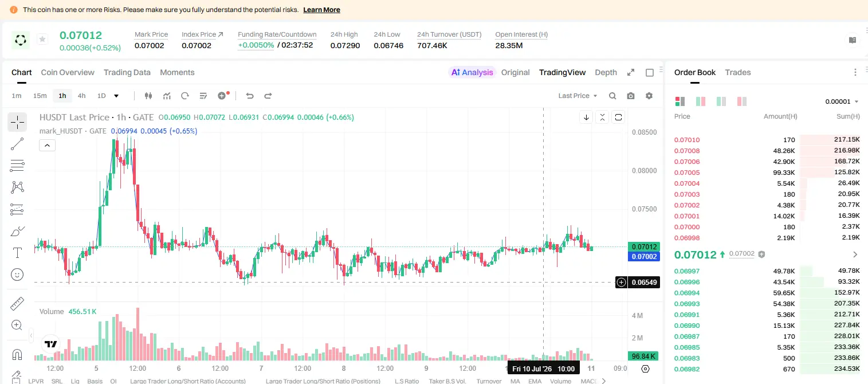The image size is (868, 384).
Task: Collapse the indicator legend chevron
Action: point(47,146)
